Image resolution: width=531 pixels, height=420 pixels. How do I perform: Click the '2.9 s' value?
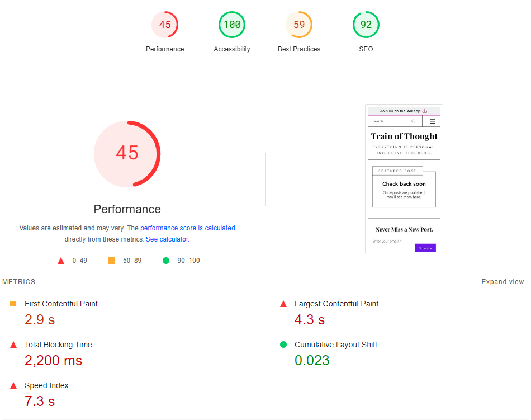click(40, 320)
